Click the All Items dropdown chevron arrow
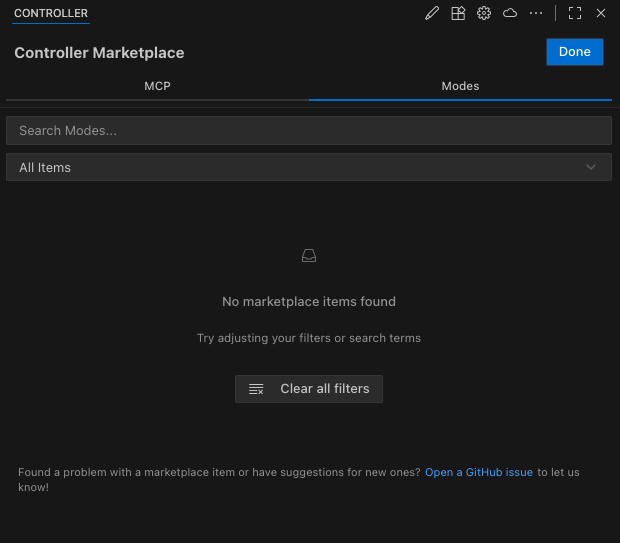This screenshot has width=620, height=543. tap(591, 167)
